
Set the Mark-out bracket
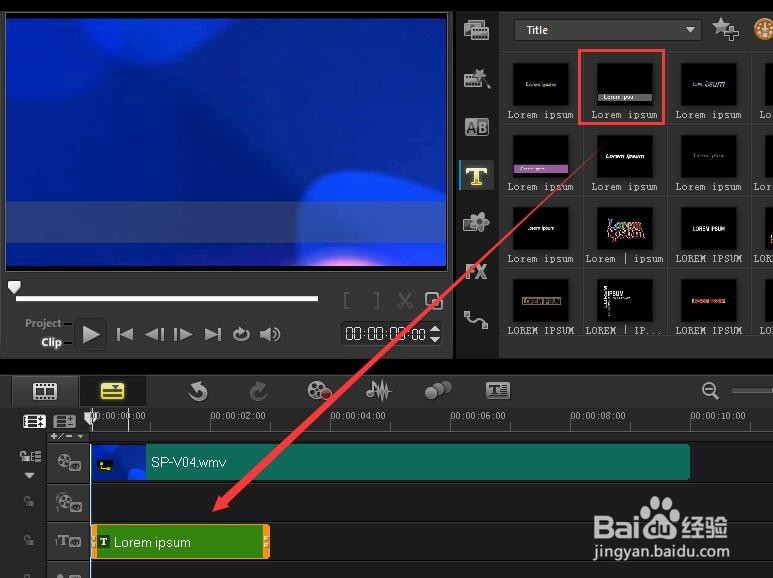[x=376, y=300]
